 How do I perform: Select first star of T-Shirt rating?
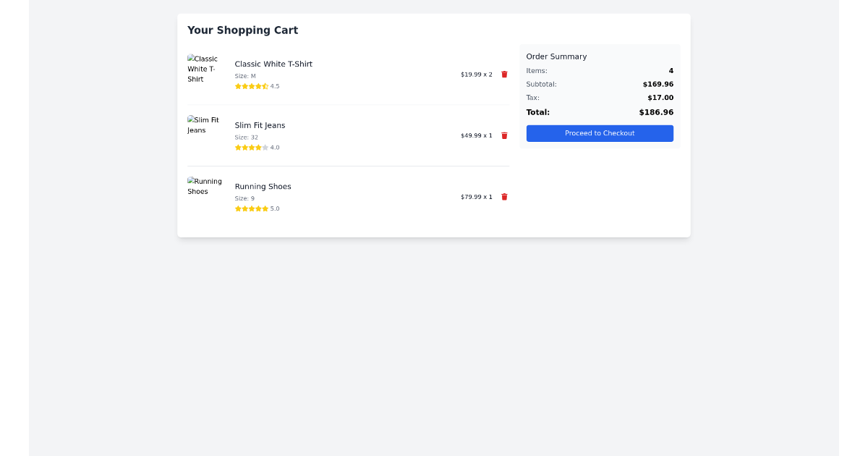tap(238, 86)
